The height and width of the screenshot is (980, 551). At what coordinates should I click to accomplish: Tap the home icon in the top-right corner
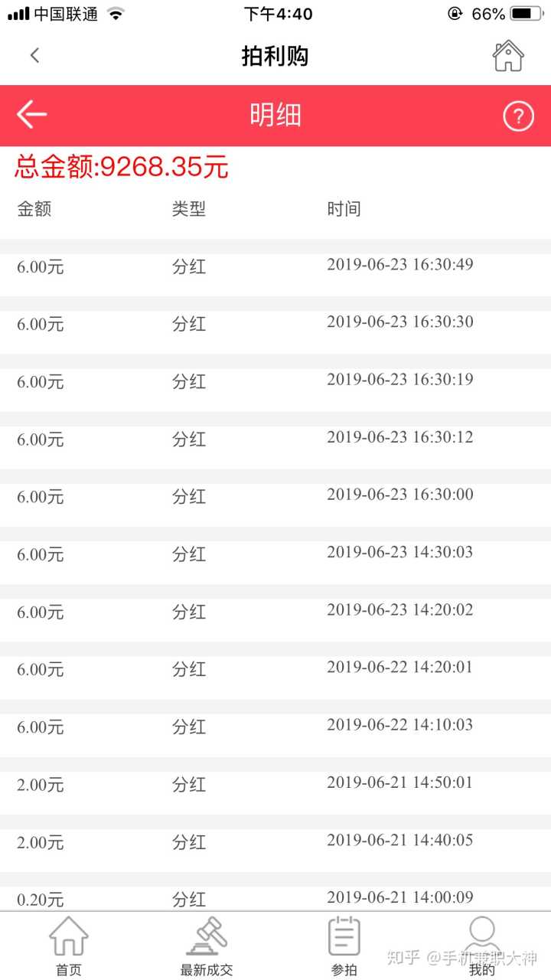tap(508, 56)
